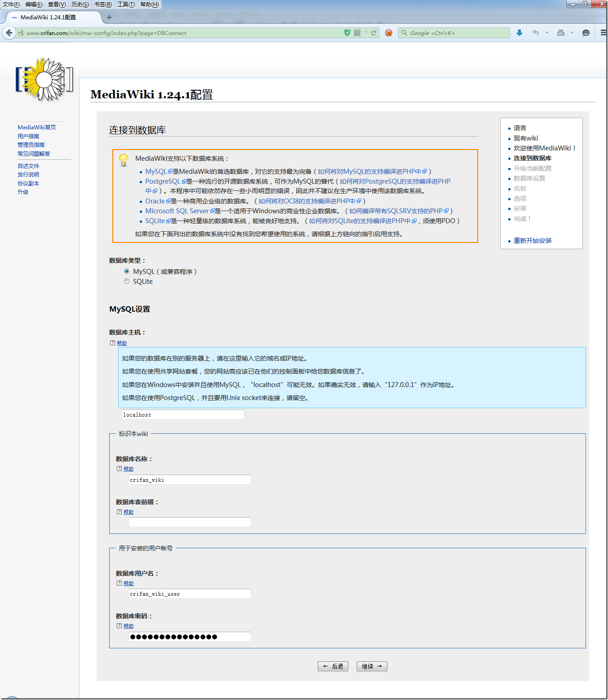Open 如何将对MySQL的支持编译进PHP中 link
608x700 pixels.
[372, 172]
